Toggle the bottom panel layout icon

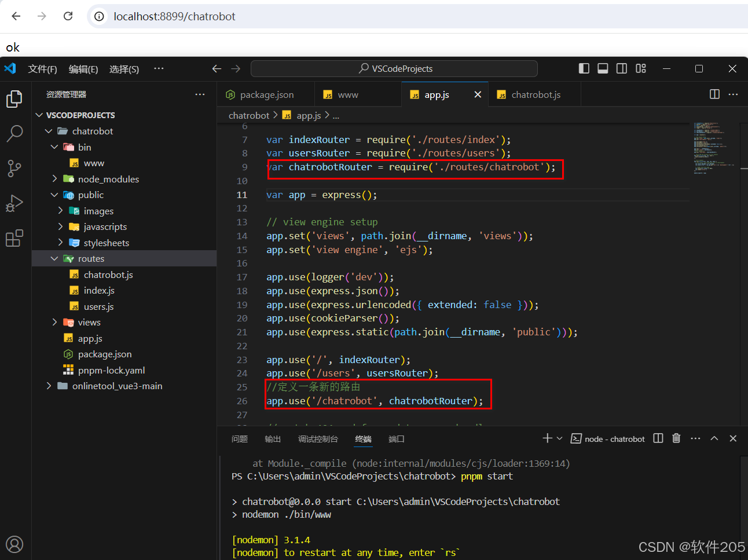pyautogui.click(x=603, y=68)
